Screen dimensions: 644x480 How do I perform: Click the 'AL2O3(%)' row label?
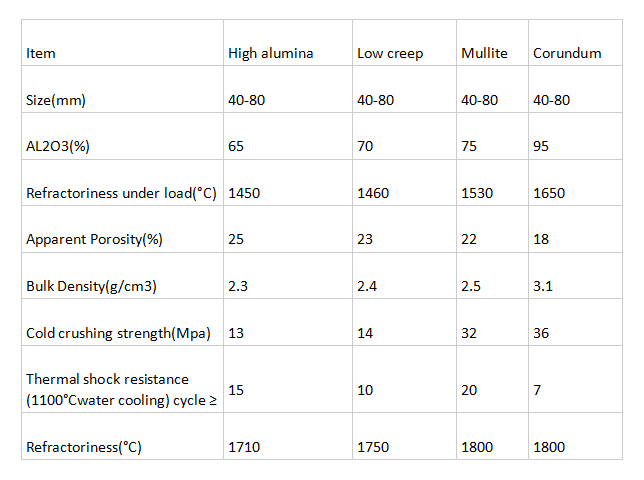click(59, 146)
